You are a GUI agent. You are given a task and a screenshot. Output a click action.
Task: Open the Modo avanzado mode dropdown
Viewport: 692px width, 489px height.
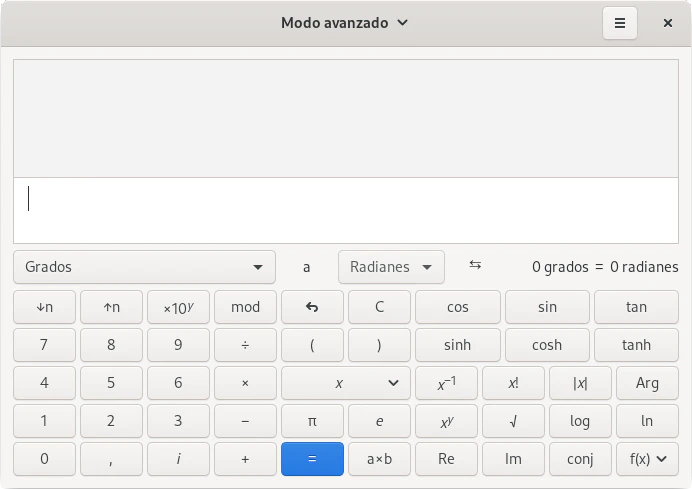344,23
